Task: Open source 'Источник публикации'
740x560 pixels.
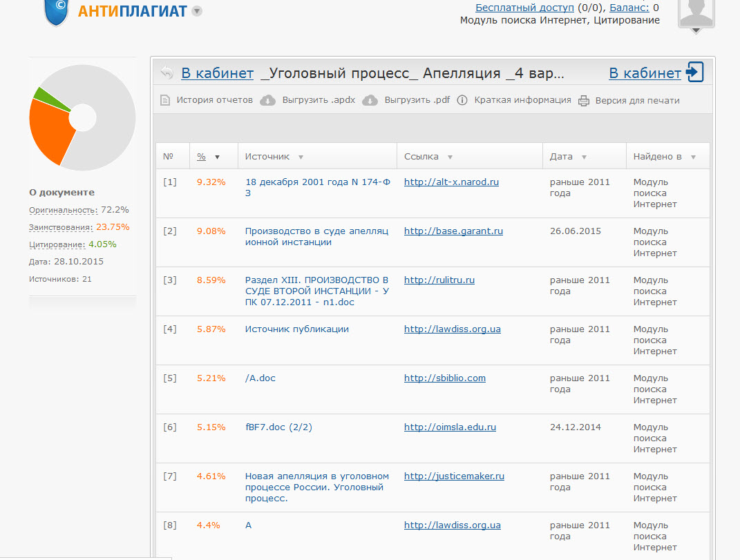Action: click(x=297, y=329)
